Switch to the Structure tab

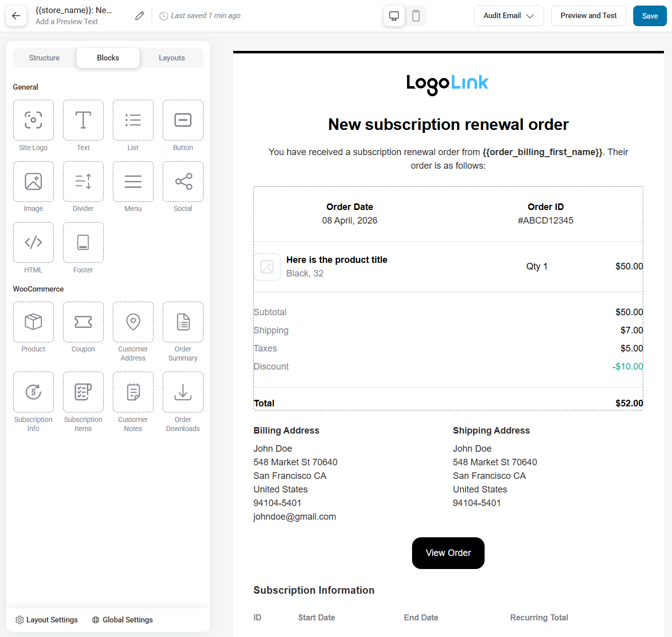click(x=44, y=57)
